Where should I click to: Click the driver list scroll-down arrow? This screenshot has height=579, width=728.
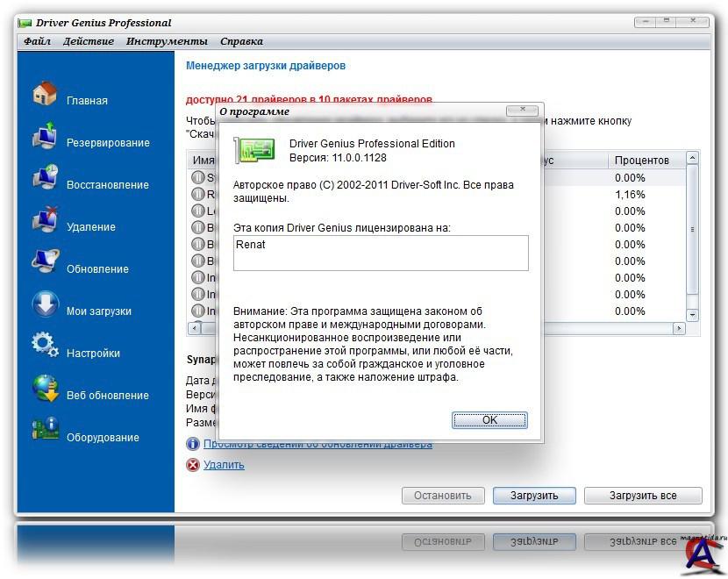(692, 314)
